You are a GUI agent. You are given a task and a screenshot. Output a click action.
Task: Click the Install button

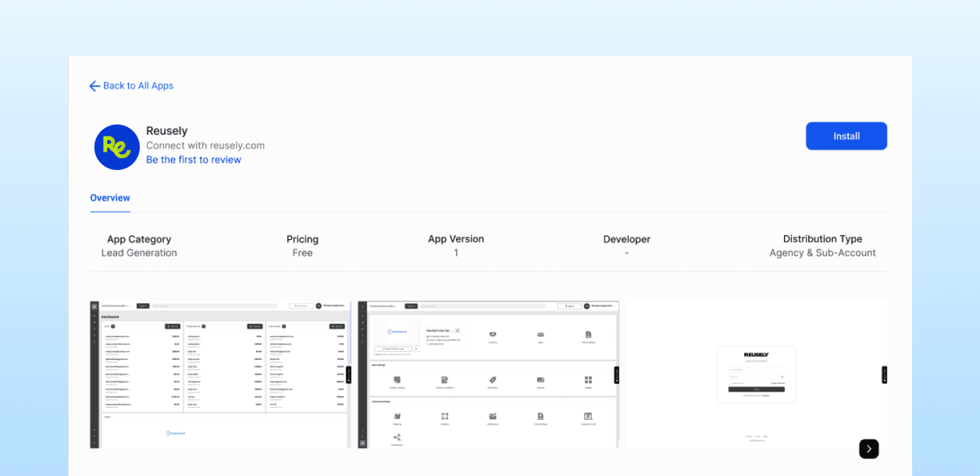tap(846, 136)
